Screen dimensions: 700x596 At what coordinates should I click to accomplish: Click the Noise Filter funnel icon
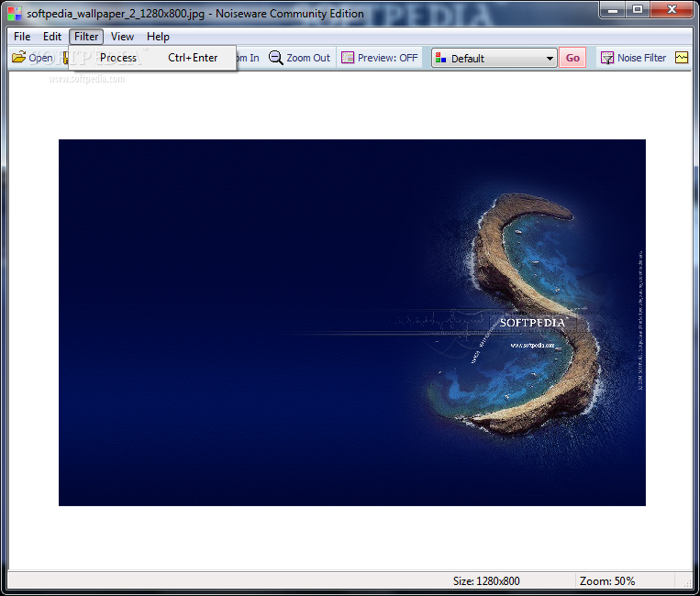coord(606,58)
